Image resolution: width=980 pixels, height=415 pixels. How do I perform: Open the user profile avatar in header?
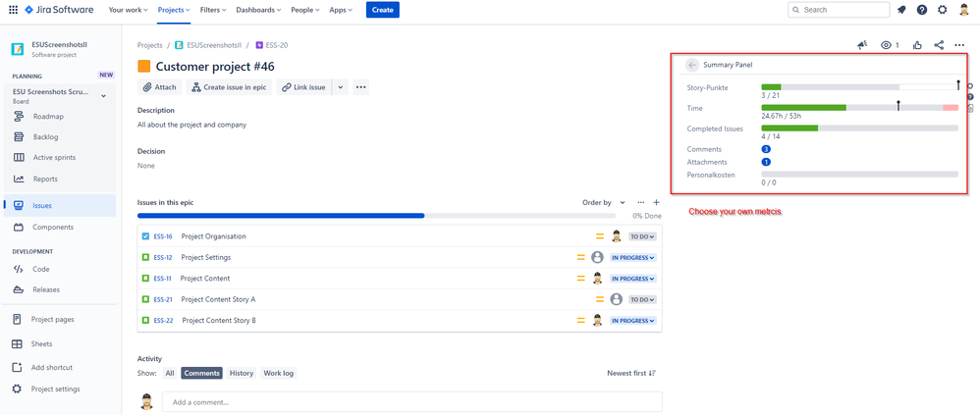[963, 10]
